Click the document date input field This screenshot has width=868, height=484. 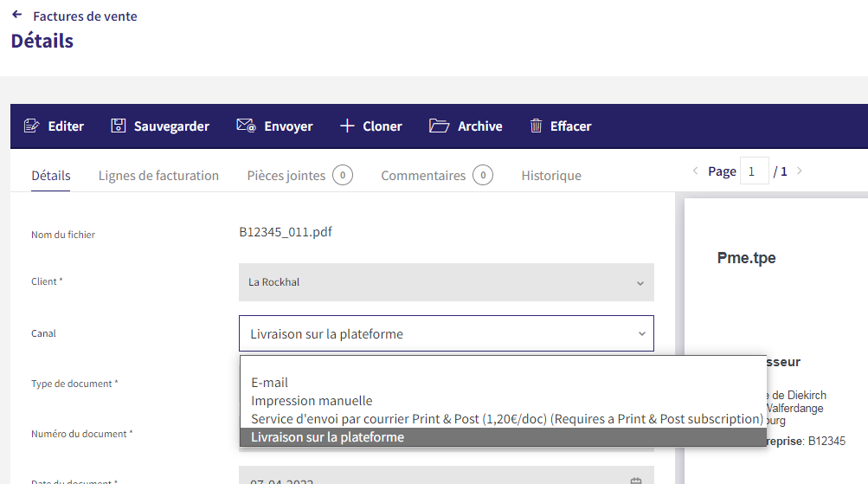click(447, 476)
